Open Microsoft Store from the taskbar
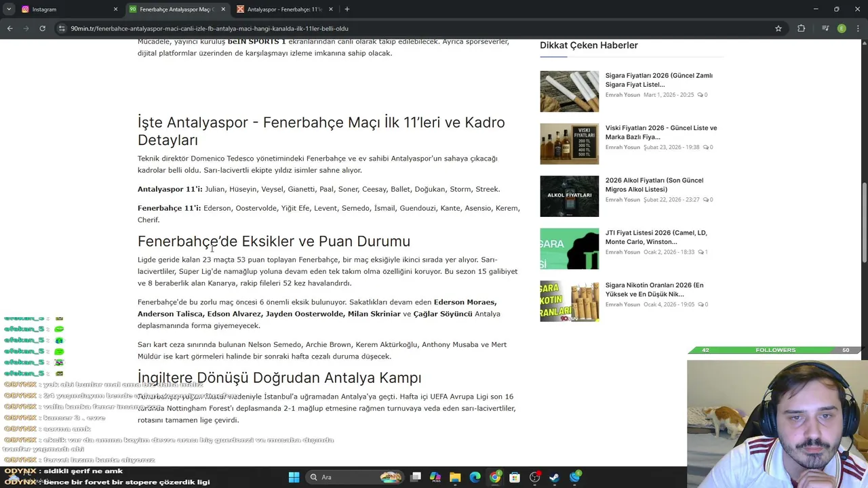 point(515,477)
